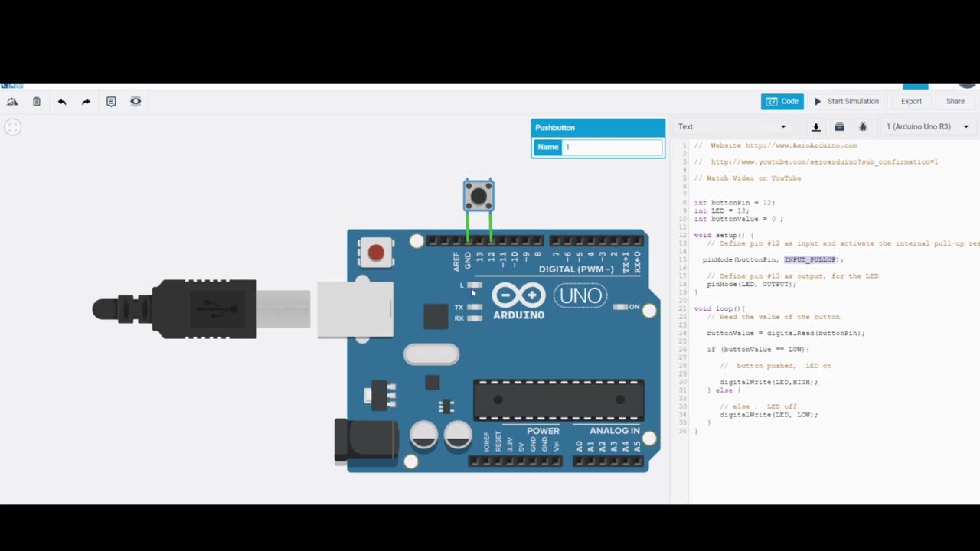Click the POWER header label on board
The height and width of the screenshot is (551, 980).
pyautogui.click(x=543, y=431)
